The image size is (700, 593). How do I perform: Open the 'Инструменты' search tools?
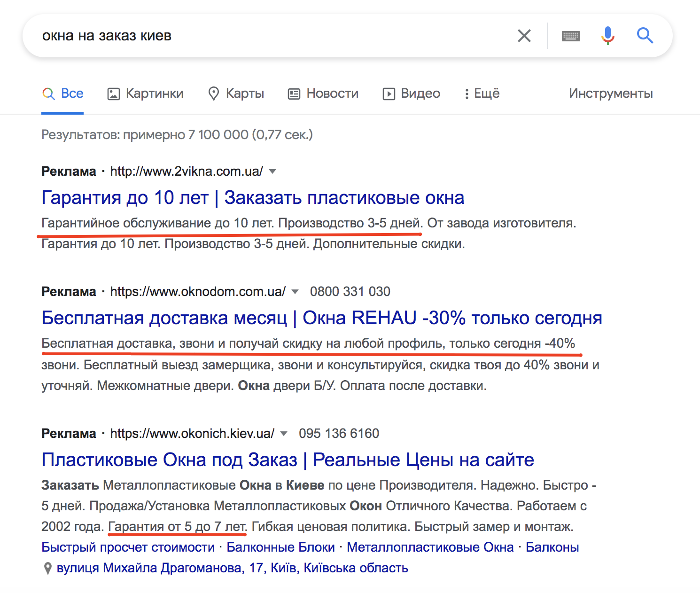pos(611,94)
